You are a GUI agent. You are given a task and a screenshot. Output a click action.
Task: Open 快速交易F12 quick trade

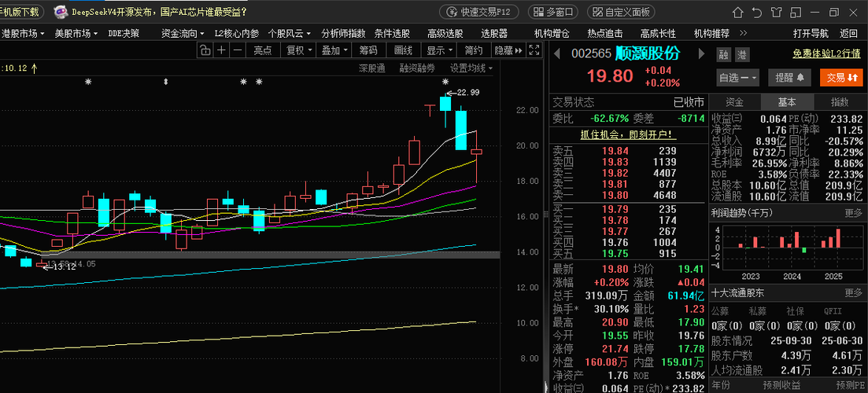479,12
